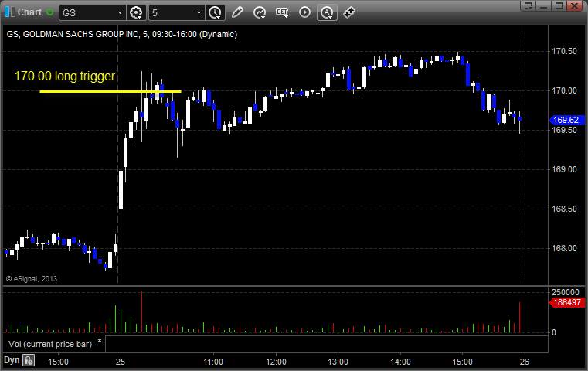The height and width of the screenshot is (371, 588).
Task: Click the pop-out window icon in title bar
Action: tap(528, 5)
